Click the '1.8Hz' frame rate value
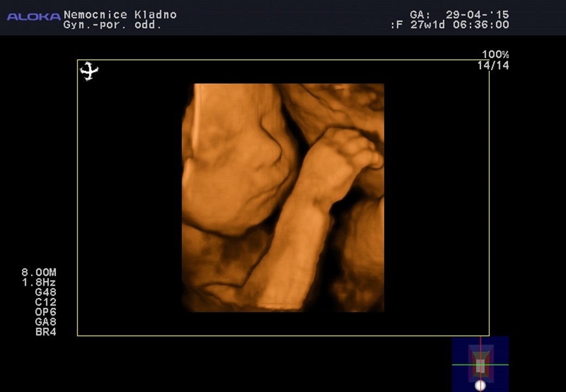 39,282
